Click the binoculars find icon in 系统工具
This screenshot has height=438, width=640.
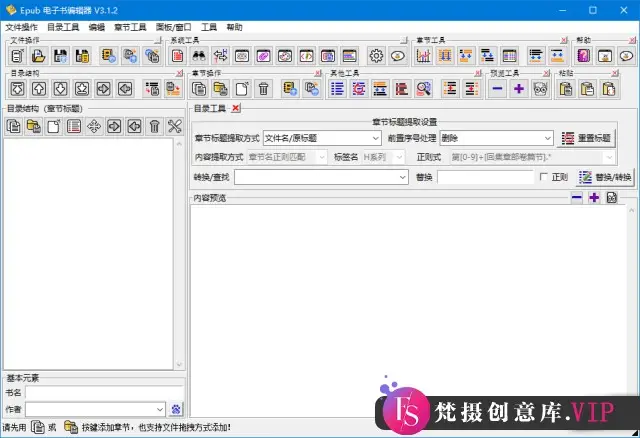(199, 56)
